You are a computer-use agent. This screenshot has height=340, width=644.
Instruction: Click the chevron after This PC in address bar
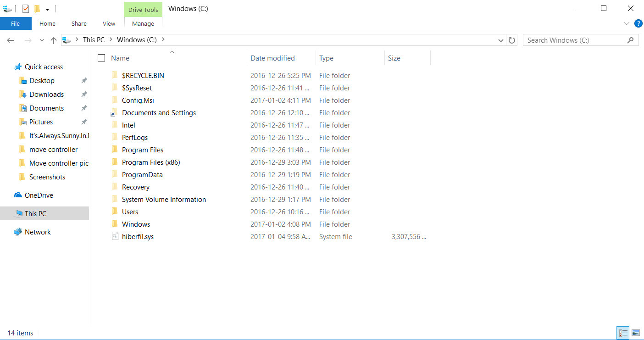click(111, 40)
